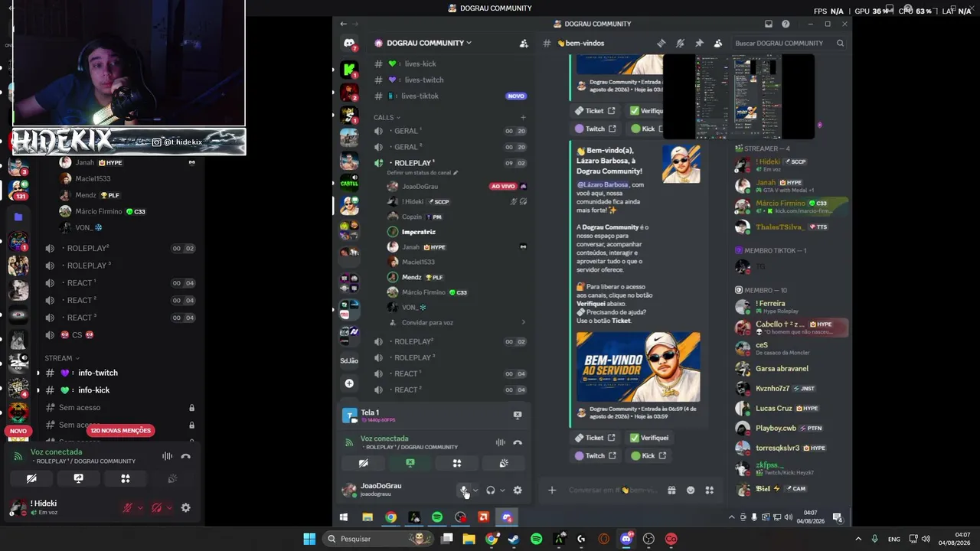Add a channel with CALLS plus icon
This screenshot has width=980, height=551.
pyautogui.click(x=523, y=117)
